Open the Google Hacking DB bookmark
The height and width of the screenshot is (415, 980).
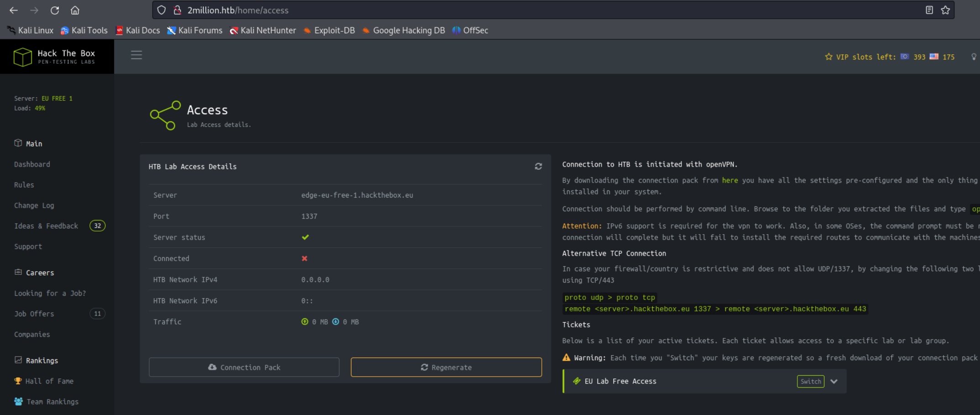[403, 30]
